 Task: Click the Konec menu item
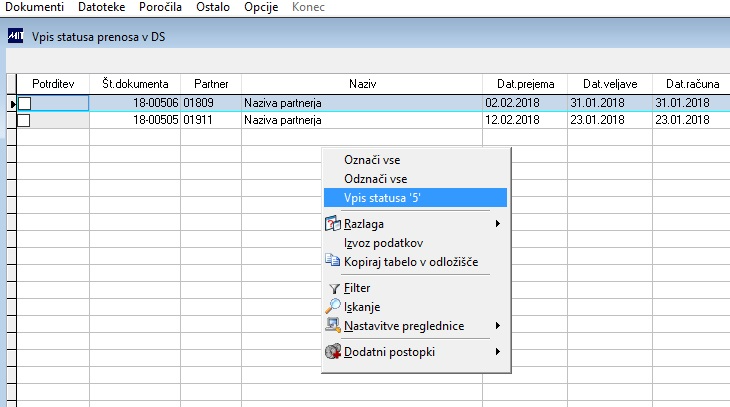click(x=308, y=7)
